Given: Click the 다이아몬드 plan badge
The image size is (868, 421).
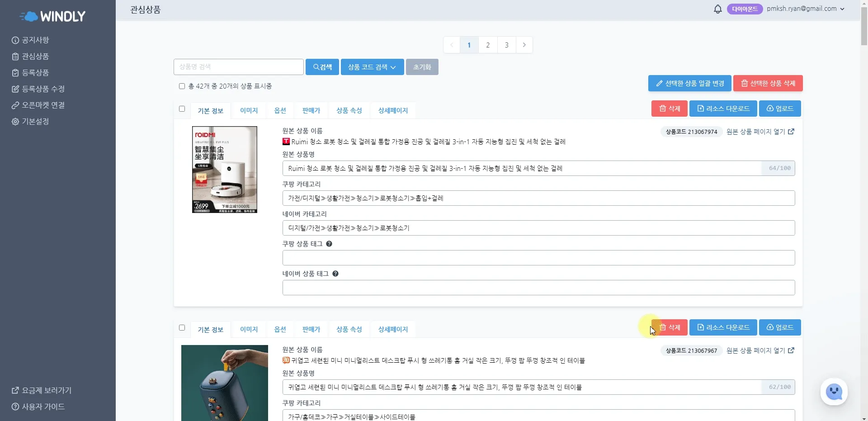Looking at the screenshot, I should point(745,9).
